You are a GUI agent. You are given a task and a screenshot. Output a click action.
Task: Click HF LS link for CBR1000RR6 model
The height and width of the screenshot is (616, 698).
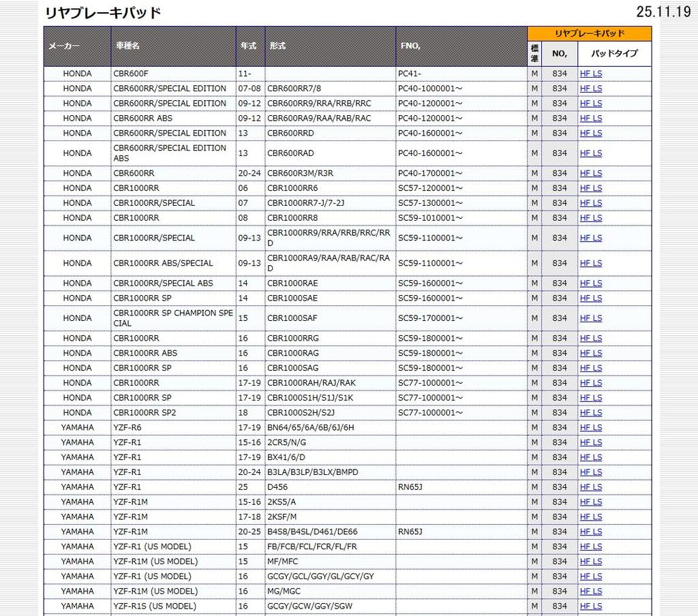pos(590,188)
